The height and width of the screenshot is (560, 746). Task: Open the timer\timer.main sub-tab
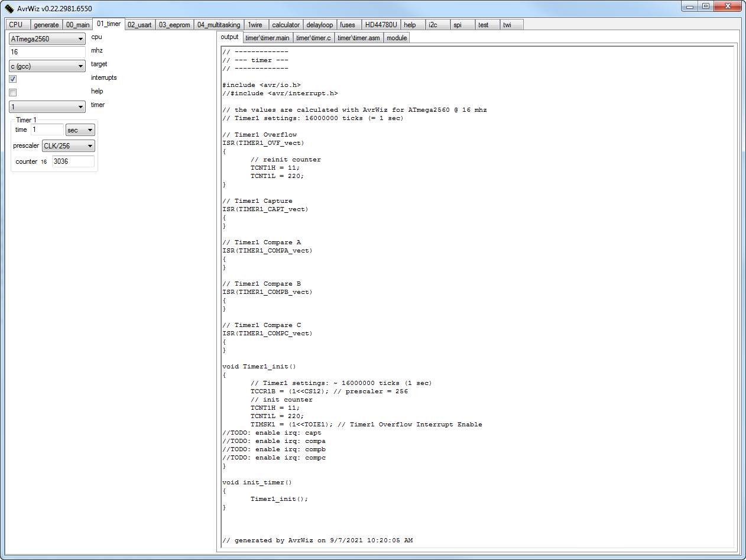267,38
